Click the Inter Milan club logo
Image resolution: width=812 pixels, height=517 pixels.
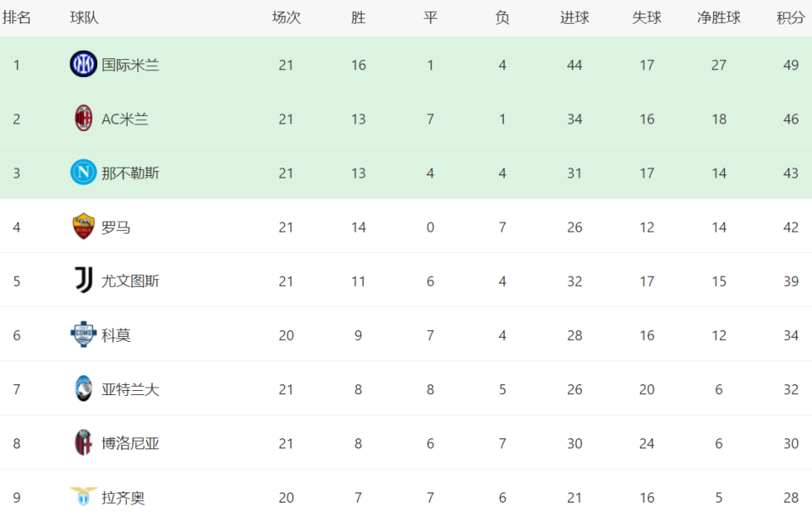tap(83, 64)
